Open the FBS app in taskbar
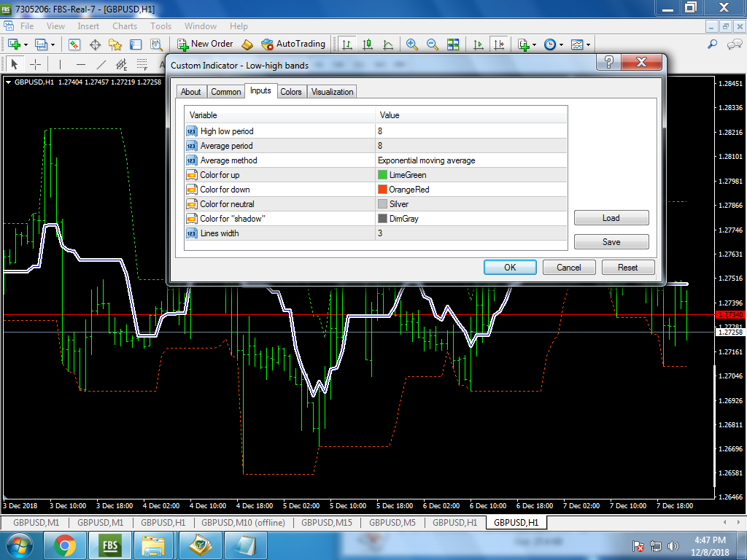 point(110,545)
